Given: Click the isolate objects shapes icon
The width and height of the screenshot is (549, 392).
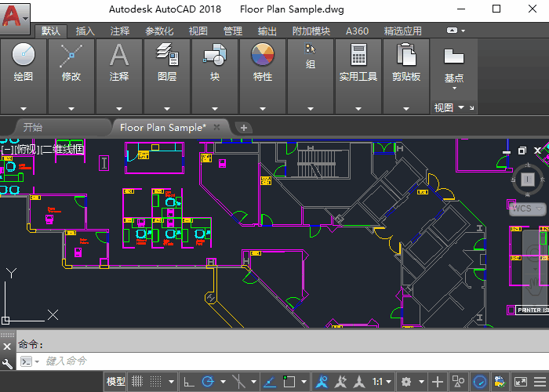Looking at the screenshot, I should pyautogui.click(x=458, y=382).
